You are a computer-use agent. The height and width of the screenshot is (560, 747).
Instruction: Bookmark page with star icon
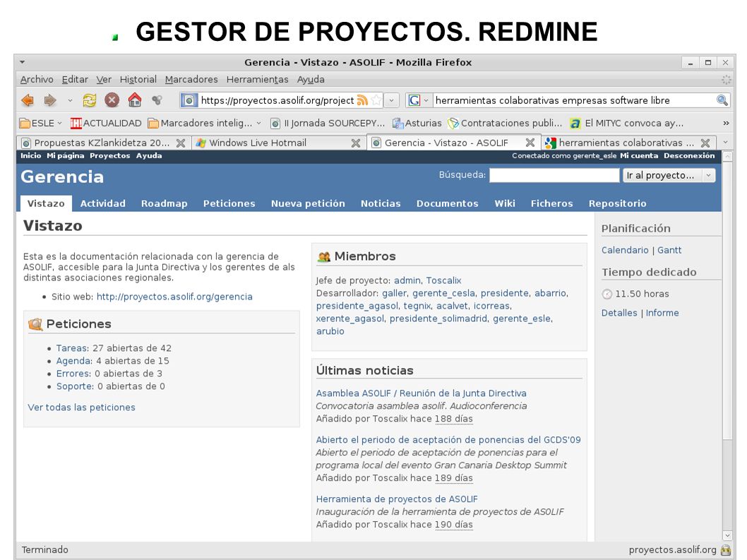coord(376,100)
